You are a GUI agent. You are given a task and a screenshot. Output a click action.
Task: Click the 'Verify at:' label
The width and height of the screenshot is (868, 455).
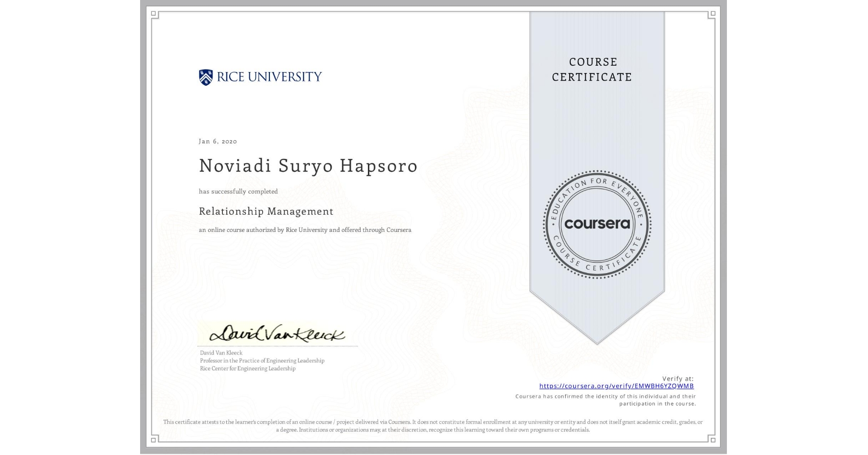[678, 379]
